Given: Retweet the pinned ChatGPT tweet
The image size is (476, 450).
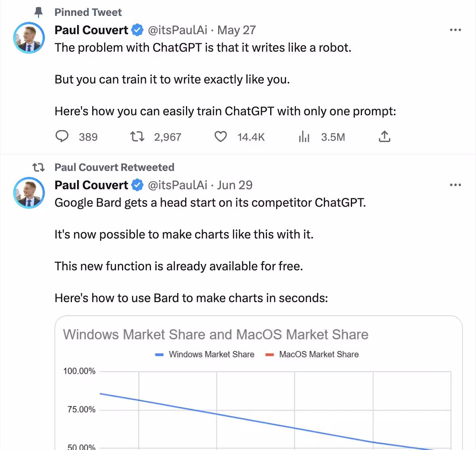Looking at the screenshot, I should point(137,137).
